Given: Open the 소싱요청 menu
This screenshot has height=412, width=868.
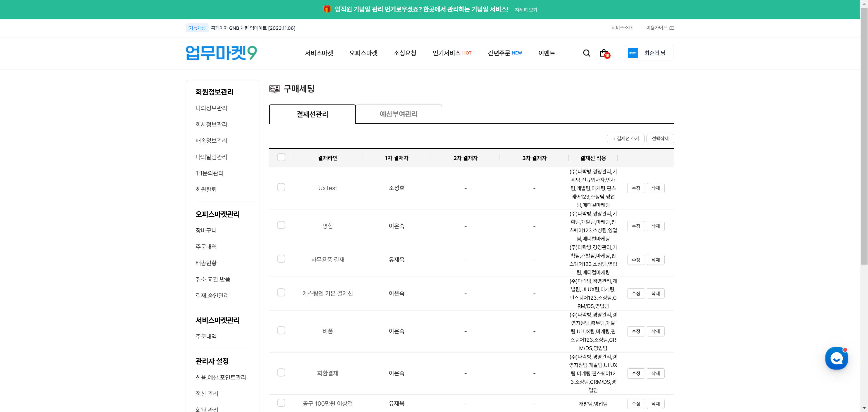Looking at the screenshot, I should pyautogui.click(x=405, y=53).
